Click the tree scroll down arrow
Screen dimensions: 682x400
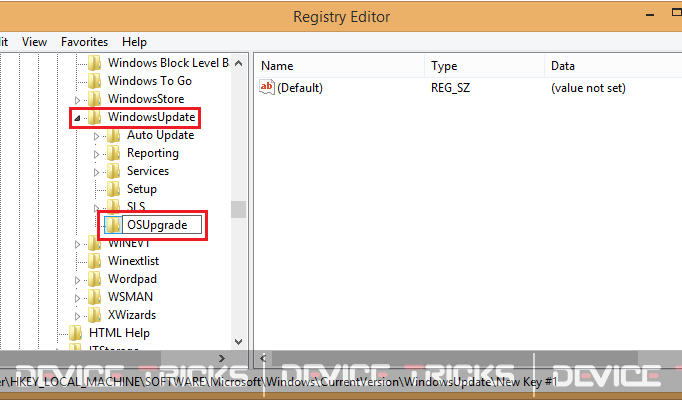coord(238,342)
